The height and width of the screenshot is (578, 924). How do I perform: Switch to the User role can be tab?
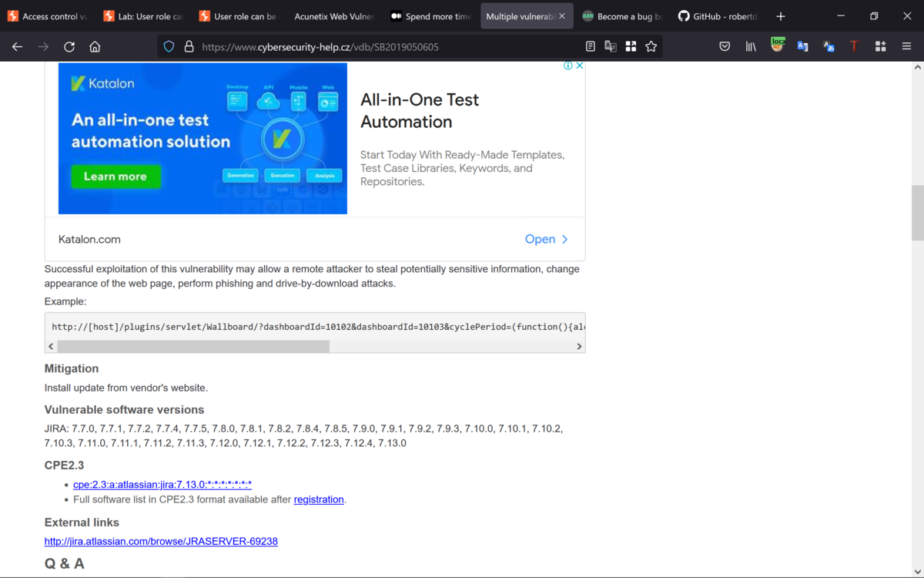click(x=239, y=16)
